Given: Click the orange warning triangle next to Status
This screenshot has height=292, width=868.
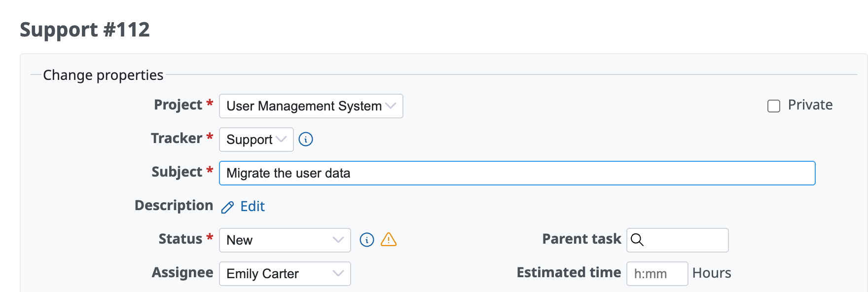Looking at the screenshot, I should tap(389, 239).
